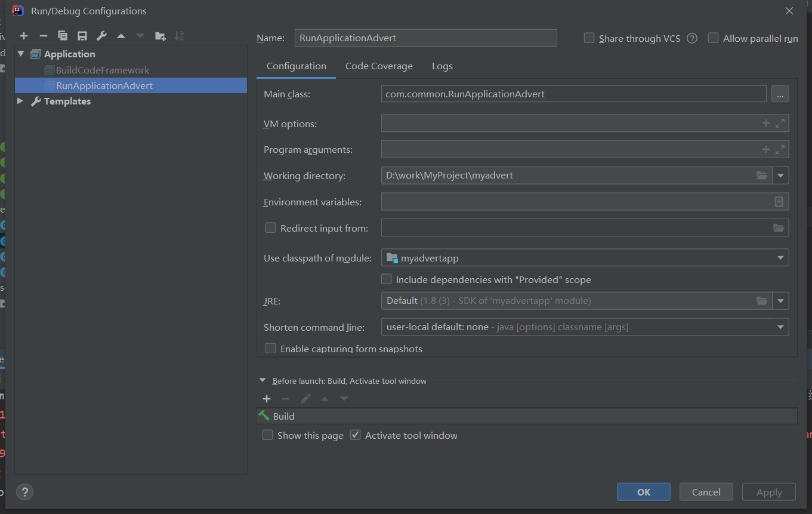
Task: Open the Shorten command line dropdown
Action: click(780, 327)
